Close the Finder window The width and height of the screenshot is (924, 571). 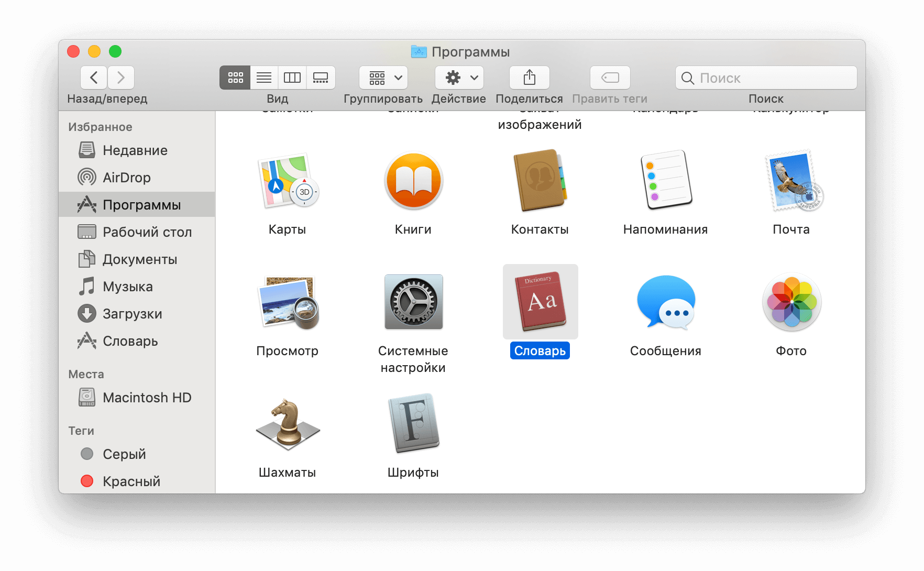[73, 51]
